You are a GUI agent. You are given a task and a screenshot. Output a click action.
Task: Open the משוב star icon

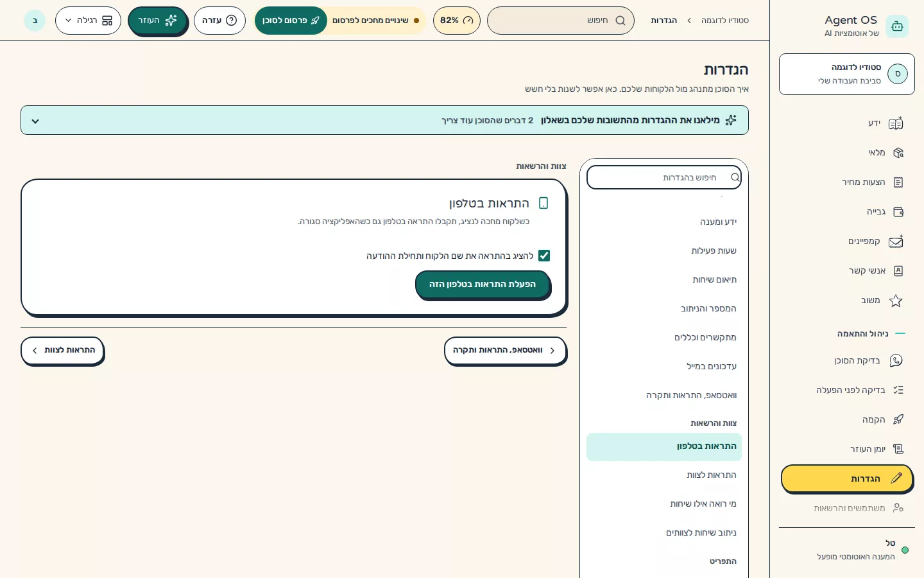click(x=896, y=301)
